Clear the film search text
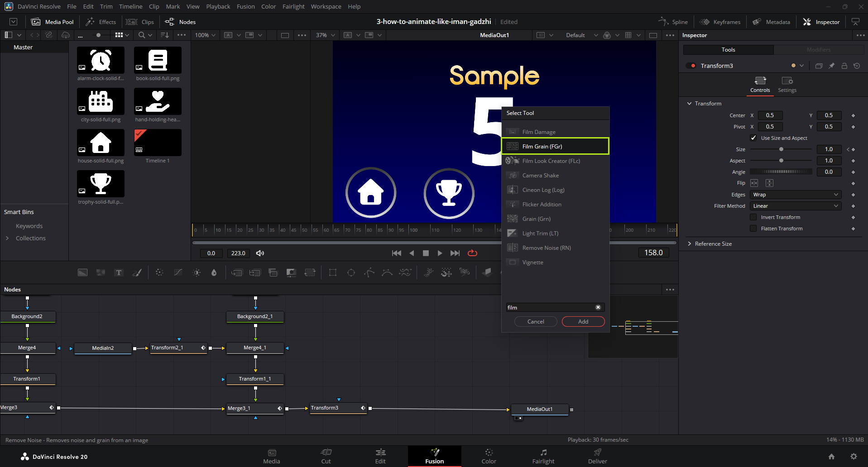The width and height of the screenshot is (868, 467). [598, 307]
